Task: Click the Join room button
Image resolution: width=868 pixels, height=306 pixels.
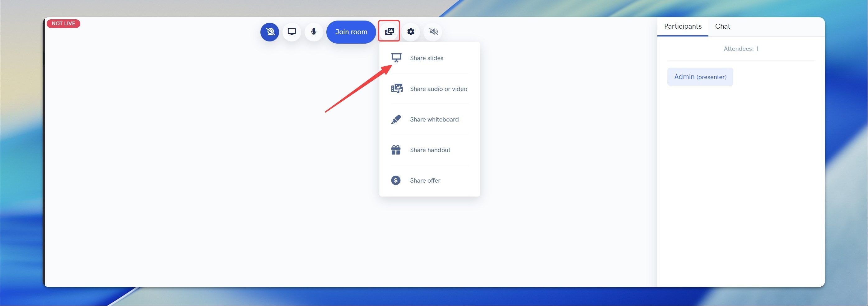Action: 351,32
